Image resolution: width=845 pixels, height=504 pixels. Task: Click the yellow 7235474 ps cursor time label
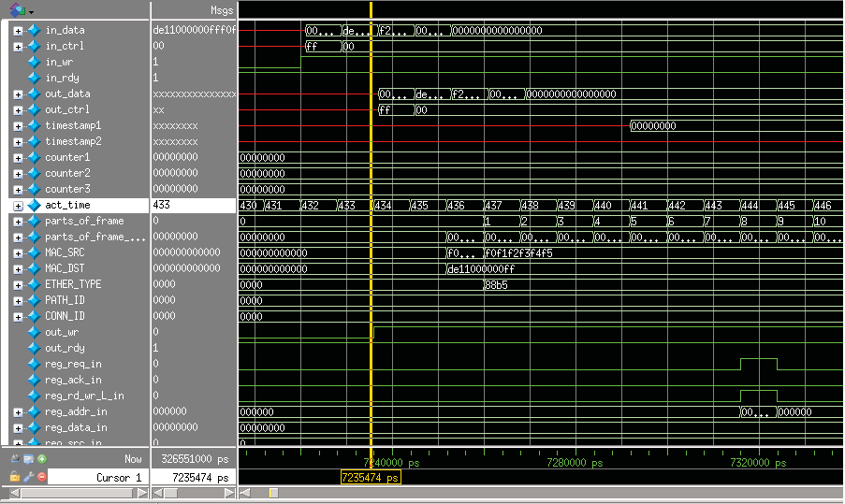coord(371,478)
